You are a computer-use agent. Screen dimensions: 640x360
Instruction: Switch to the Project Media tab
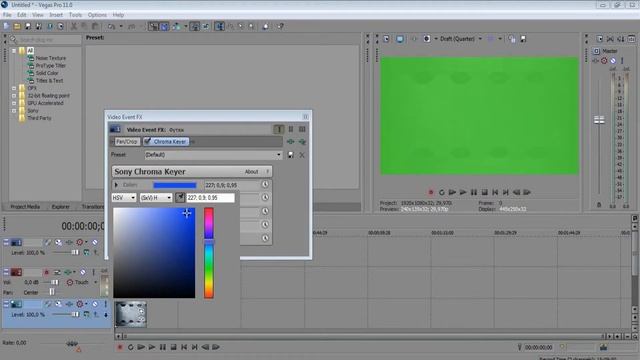click(x=25, y=207)
